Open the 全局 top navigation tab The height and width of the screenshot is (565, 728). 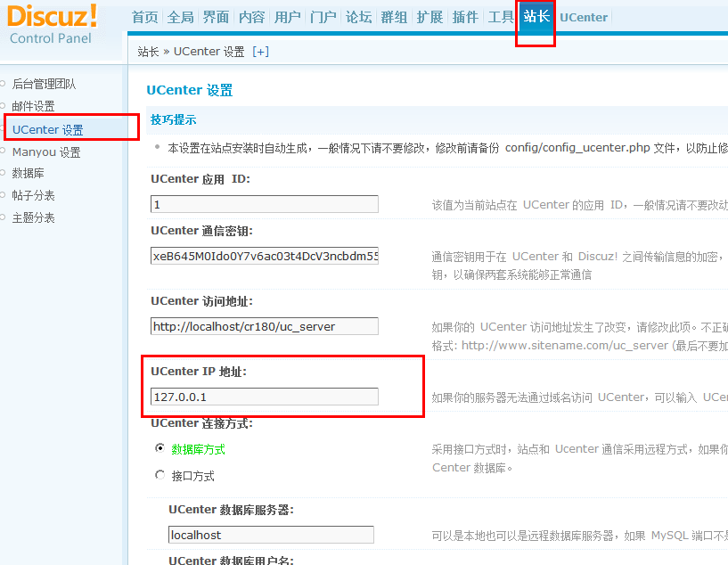181,17
